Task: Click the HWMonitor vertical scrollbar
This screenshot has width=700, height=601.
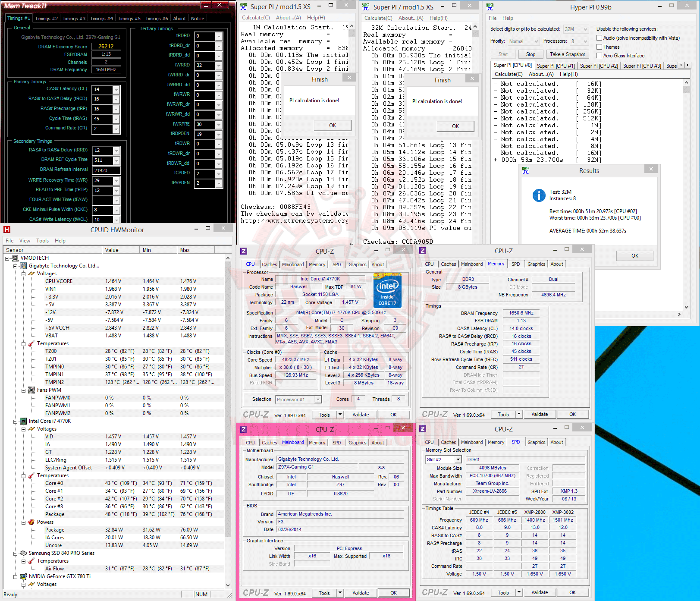Action: point(228,422)
